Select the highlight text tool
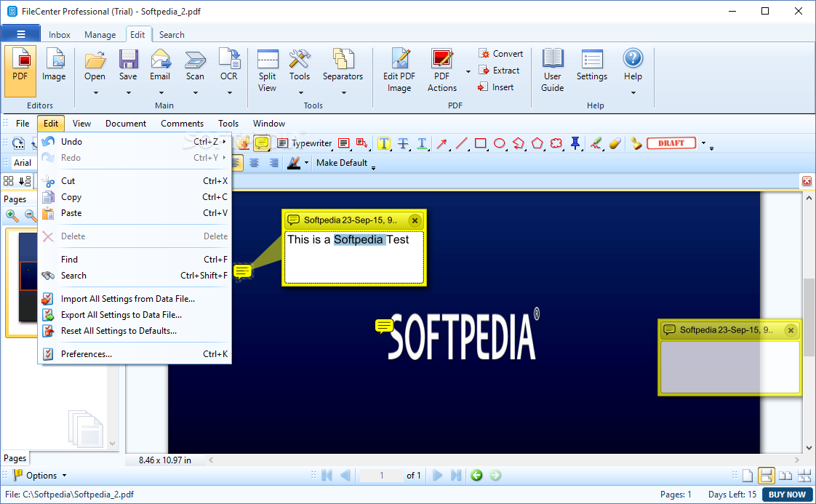The height and width of the screenshot is (504, 816). [383, 143]
